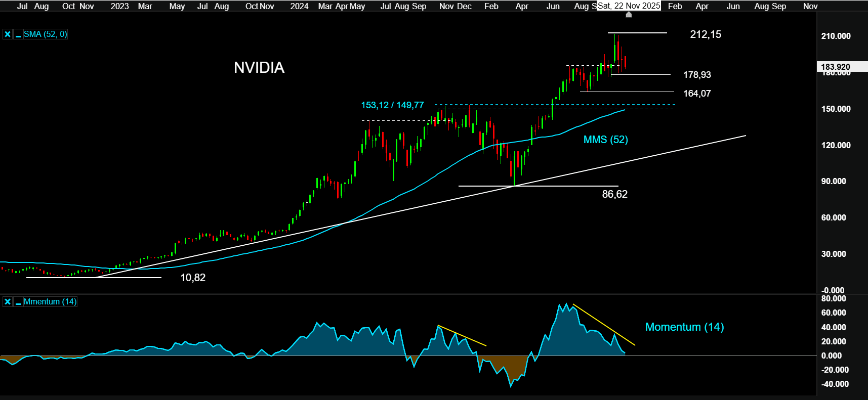Click the 2024 label on the time axis
Viewport: 868px width, 400px height.
pos(299,6)
